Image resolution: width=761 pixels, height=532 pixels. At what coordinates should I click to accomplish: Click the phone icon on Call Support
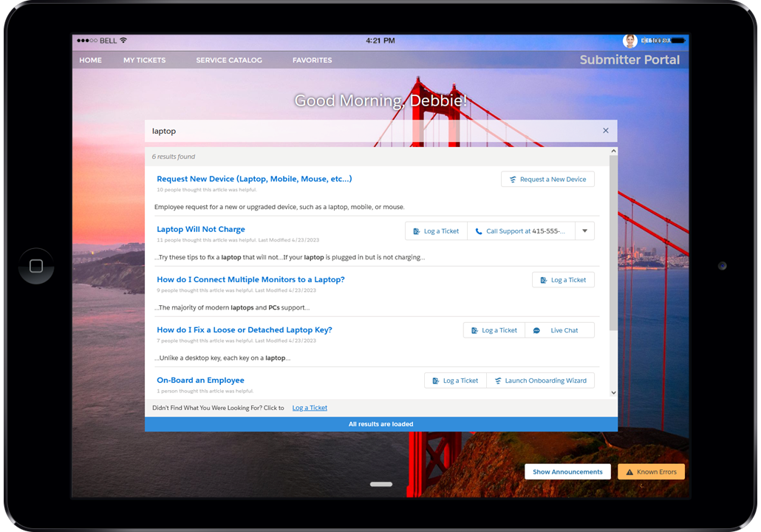(x=478, y=231)
